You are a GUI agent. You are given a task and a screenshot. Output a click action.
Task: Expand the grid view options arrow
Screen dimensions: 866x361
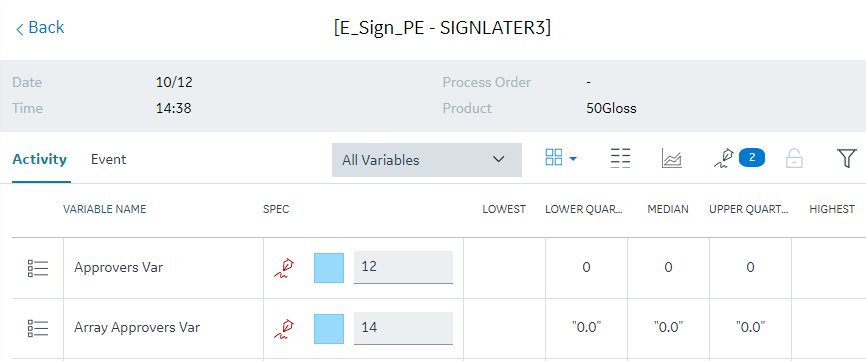[x=573, y=160]
